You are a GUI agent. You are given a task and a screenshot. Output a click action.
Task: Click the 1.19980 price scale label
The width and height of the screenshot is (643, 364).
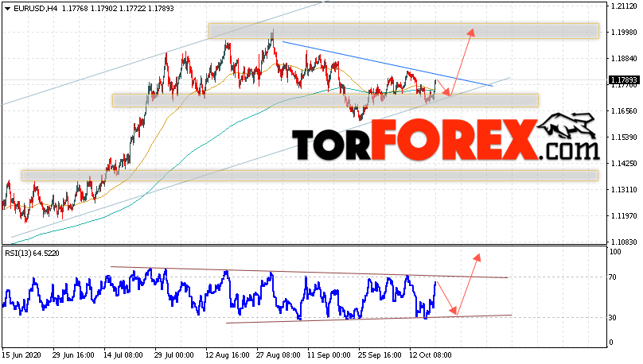(x=624, y=33)
